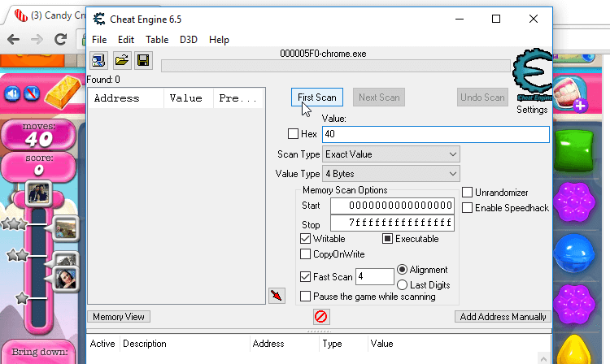Click the green square candy

click(574, 151)
